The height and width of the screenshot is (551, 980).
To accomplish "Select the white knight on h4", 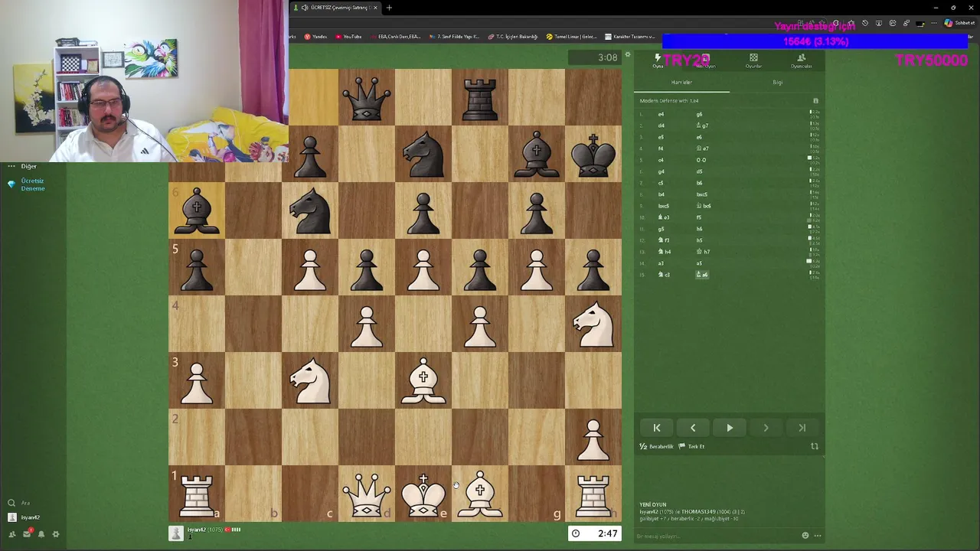I will [x=593, y=324].
